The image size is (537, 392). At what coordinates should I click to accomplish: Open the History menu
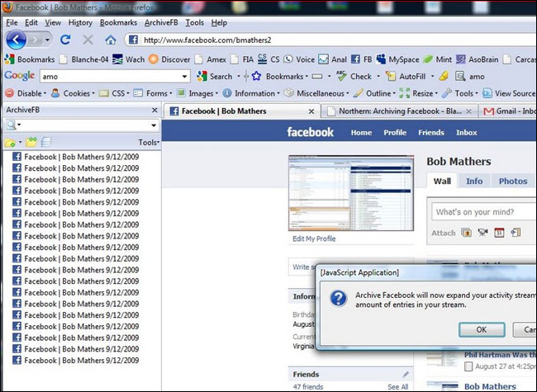click(x=80, y=22)
